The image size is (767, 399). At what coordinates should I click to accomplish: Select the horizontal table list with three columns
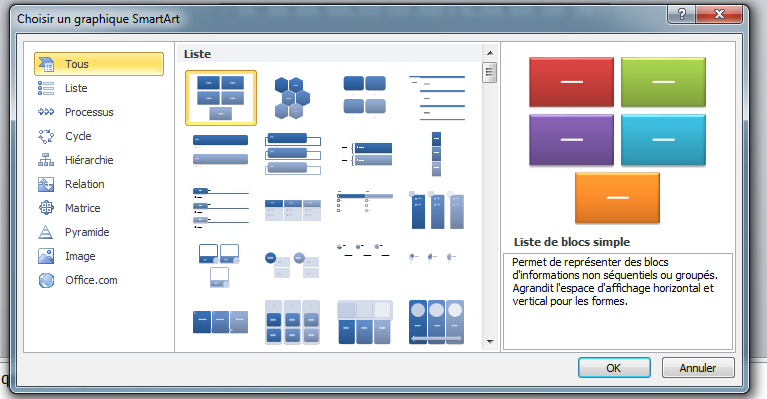tap(293, 210)
